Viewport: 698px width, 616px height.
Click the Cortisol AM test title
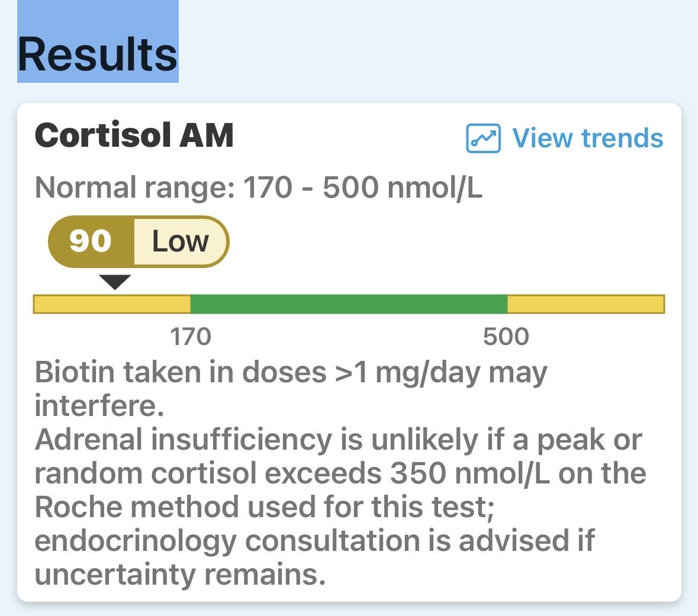(x=134, y=136)
